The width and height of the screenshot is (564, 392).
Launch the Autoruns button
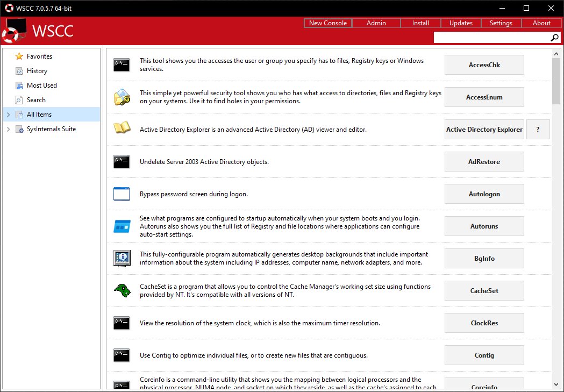coord(484,226)
